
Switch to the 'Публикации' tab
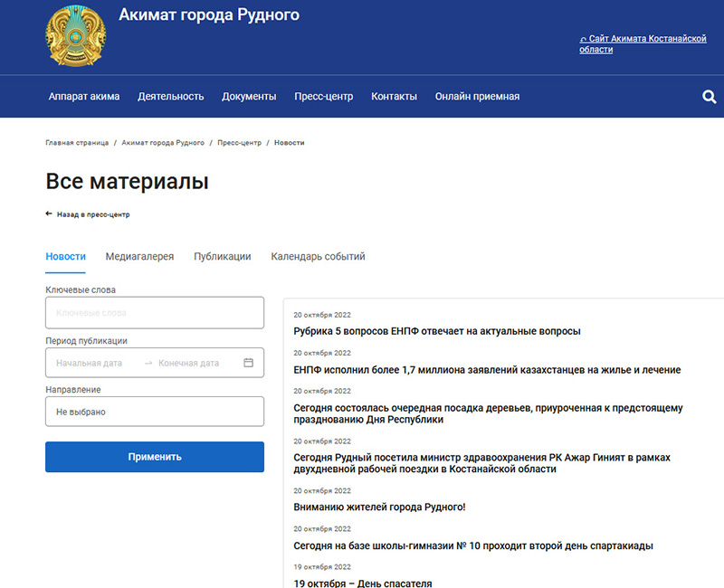click(x=222, y=257)
